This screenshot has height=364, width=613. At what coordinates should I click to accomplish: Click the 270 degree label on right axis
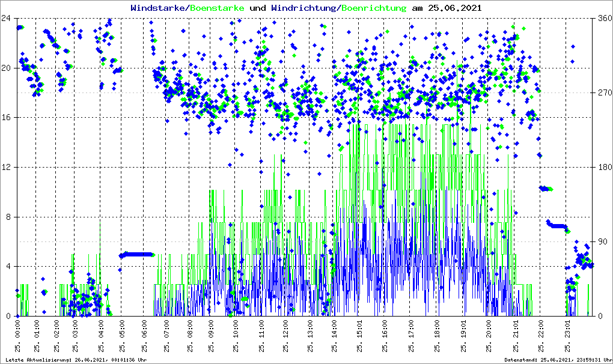(x=602, y=93)
